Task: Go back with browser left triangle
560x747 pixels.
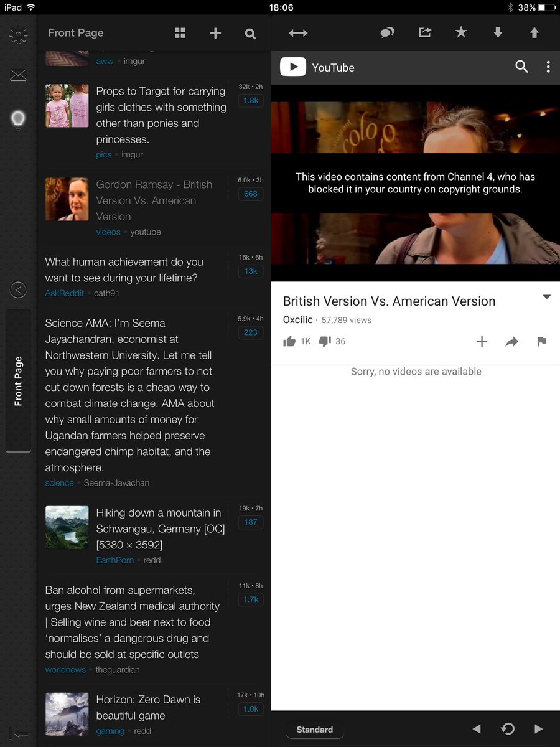Action: (477, 729)
